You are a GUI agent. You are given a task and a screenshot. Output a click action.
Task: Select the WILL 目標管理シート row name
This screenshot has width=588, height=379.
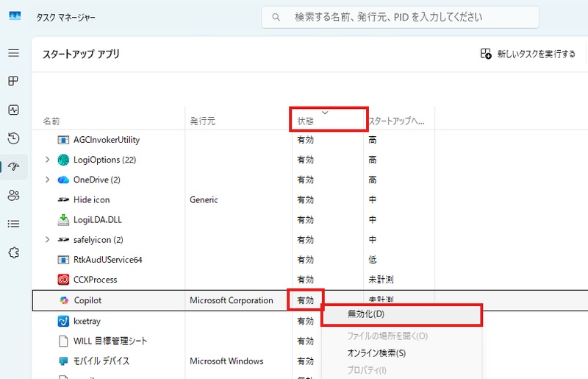pos(110,341)
